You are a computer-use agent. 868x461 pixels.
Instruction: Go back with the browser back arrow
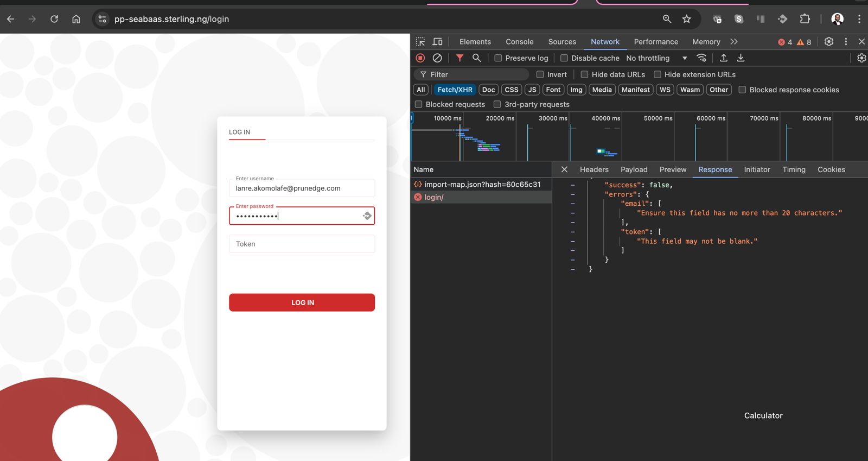(x=11, y=19)
